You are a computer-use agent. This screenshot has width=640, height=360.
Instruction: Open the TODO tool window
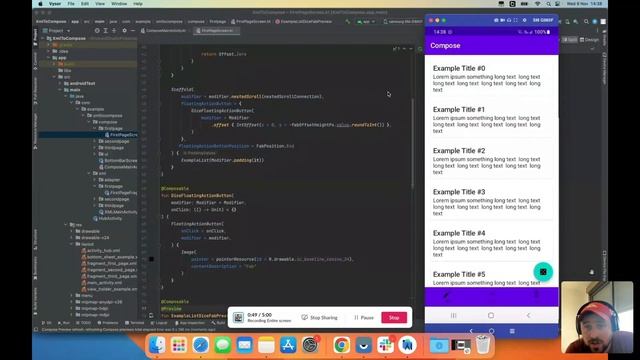click(84, 323)
